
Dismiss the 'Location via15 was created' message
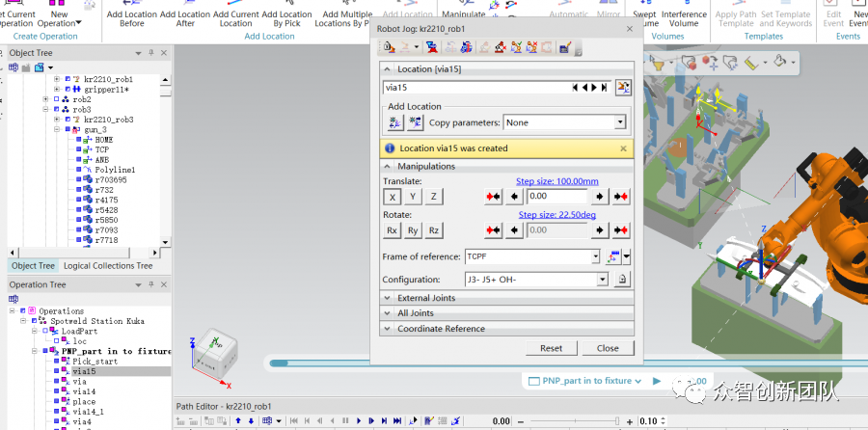coord(623,148)
